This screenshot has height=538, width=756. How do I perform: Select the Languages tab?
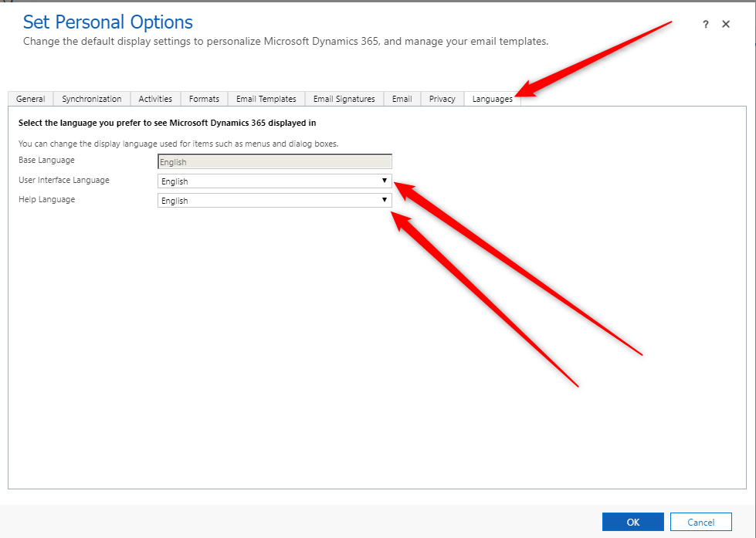pyautogui.click(x=492, y=99)
